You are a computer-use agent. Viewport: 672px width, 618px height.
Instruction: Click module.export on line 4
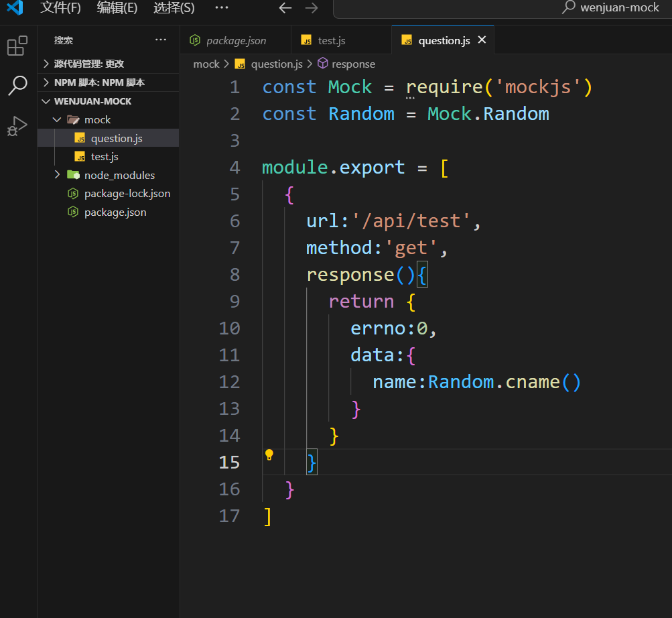pos(334,168)
